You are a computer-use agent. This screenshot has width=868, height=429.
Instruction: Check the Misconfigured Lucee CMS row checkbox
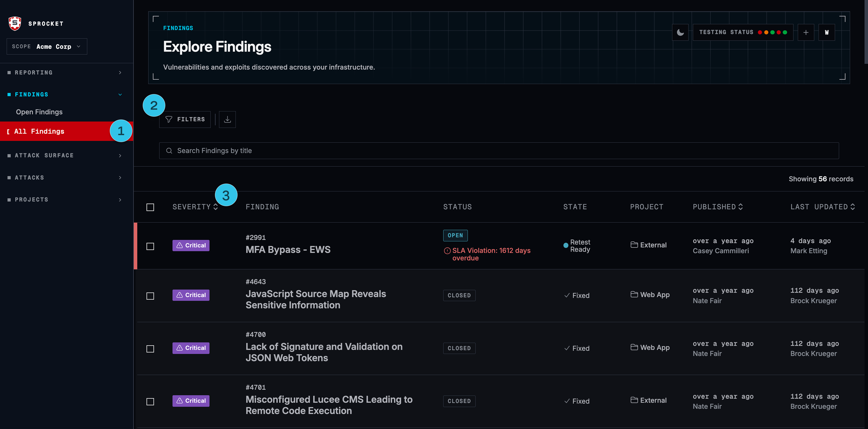click(x=150, y=402)
